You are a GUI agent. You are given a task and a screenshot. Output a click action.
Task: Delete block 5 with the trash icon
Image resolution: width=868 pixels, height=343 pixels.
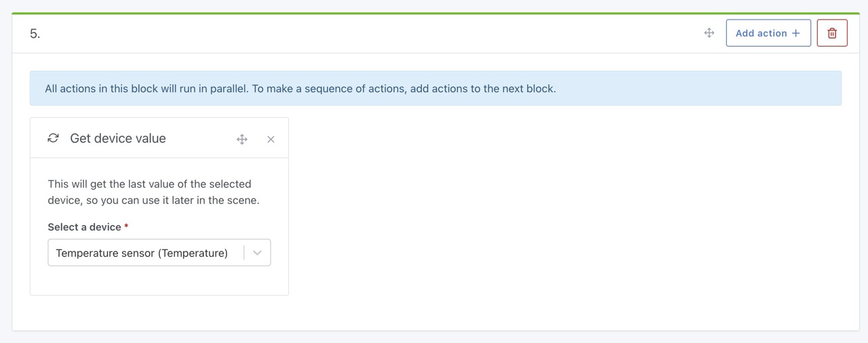[832, 33]
